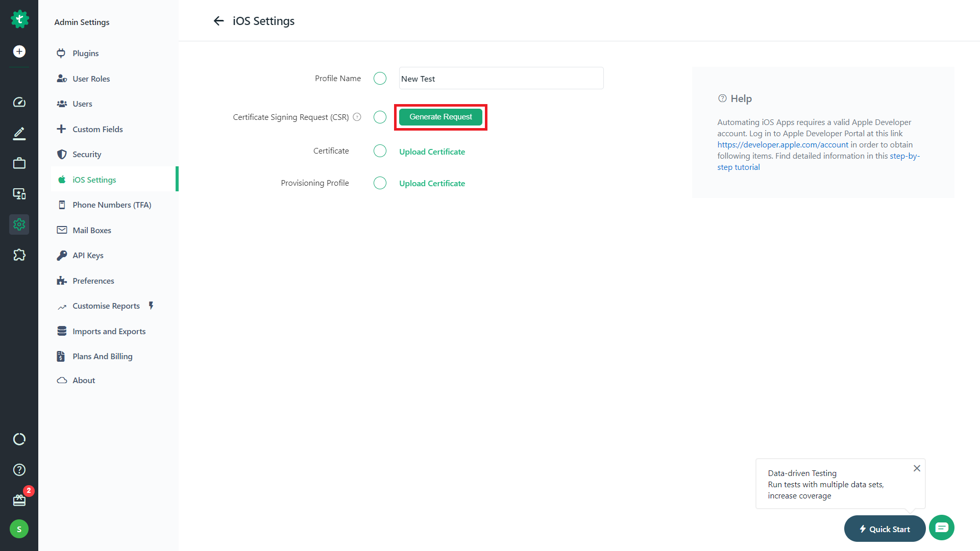
Task: Click the CSR info help icon
Action: pyautogui.click(x=357, y=117)
